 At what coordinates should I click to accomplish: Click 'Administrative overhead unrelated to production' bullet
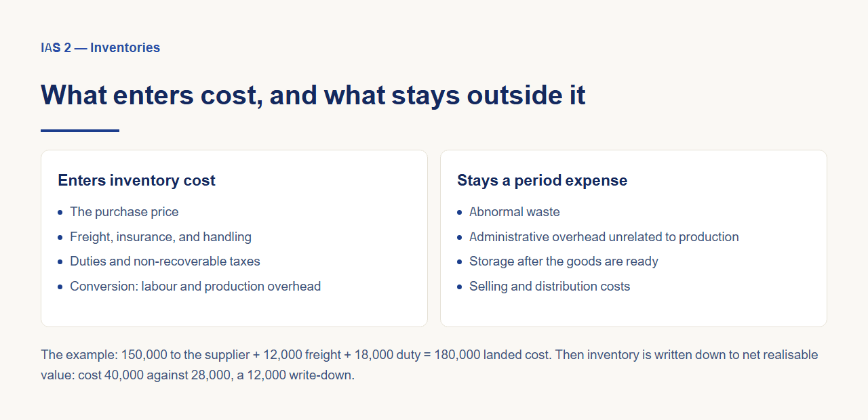[x=604, y=237]
